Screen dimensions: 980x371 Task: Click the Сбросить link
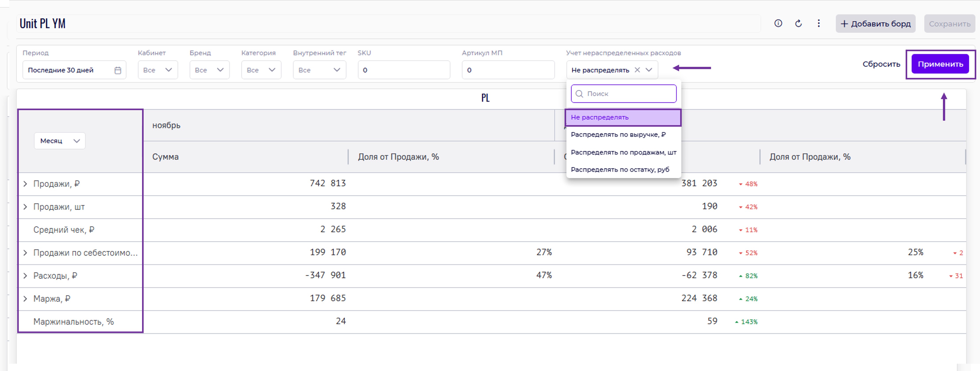click(x=881, y=64)
